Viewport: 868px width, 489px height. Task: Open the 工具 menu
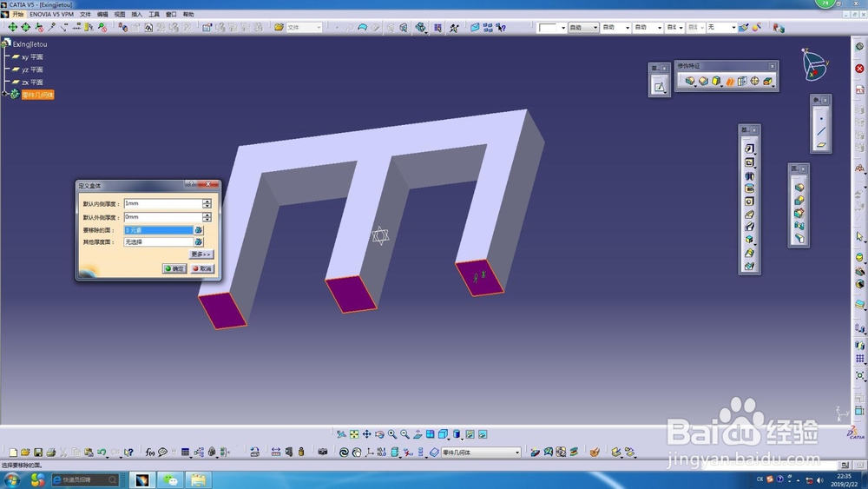point(154,15)
